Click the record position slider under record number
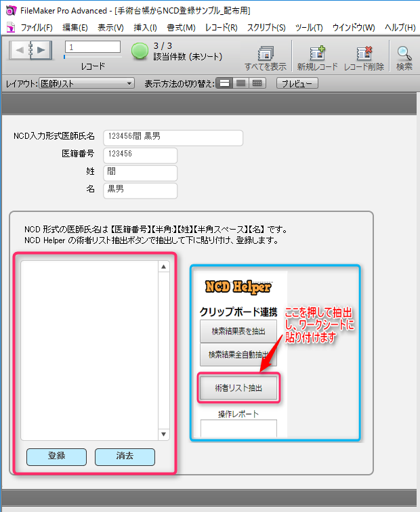Viewport: 420px width, 512px height. pos(93,57)
